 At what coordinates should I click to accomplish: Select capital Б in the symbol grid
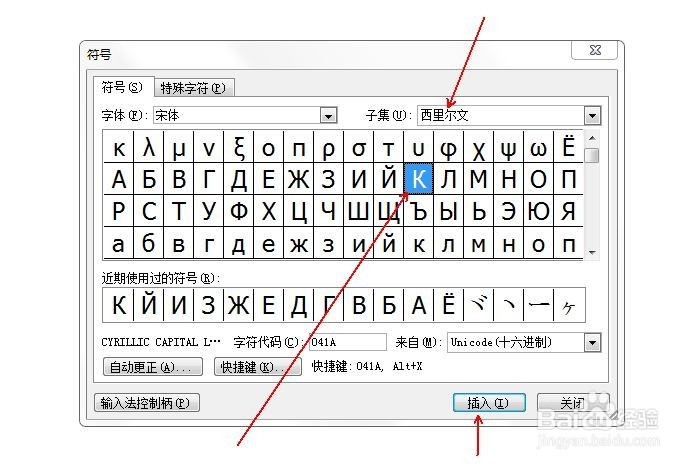(x=149, y=179)
